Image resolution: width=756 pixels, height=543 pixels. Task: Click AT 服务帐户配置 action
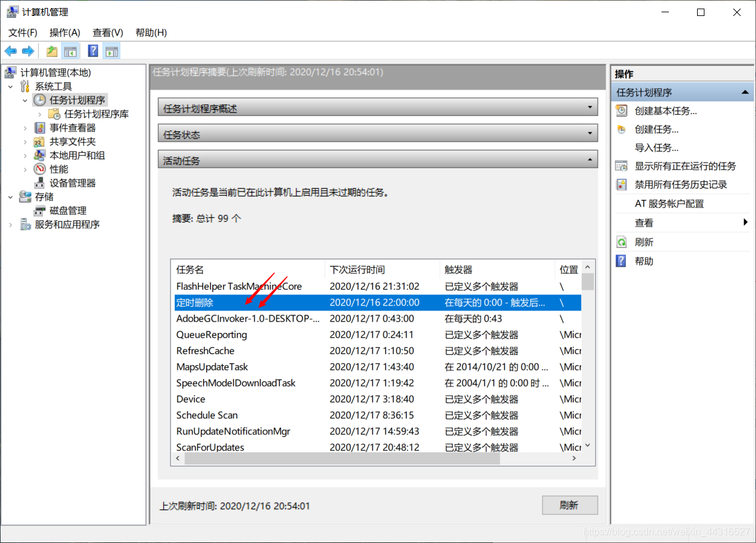tap(669, 204)
